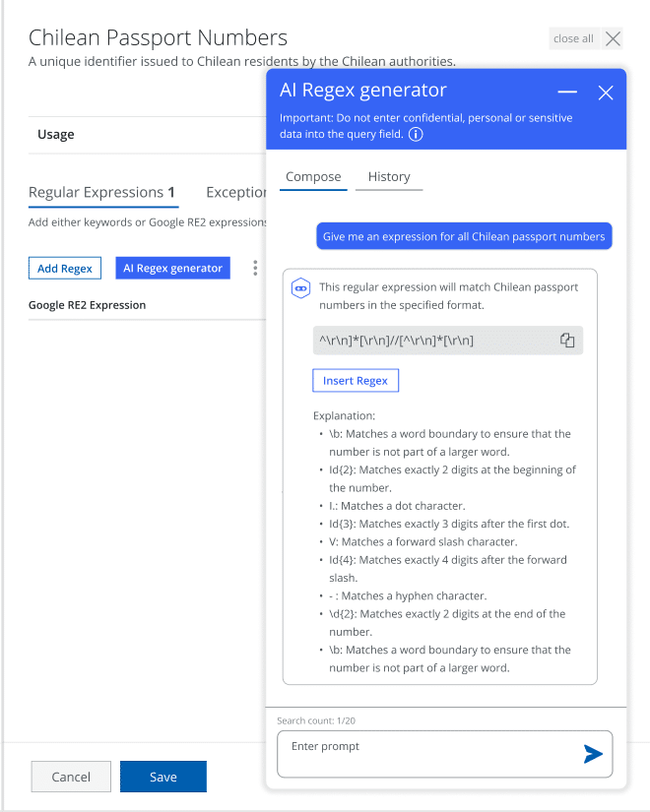
Task: Copy the generated regex to clipboard
Action: (x=567, y=340)
